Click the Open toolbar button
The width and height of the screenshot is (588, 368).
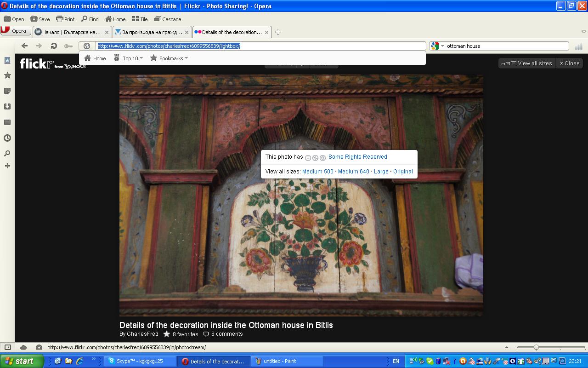pyautogui.click(x=14, y=19)
